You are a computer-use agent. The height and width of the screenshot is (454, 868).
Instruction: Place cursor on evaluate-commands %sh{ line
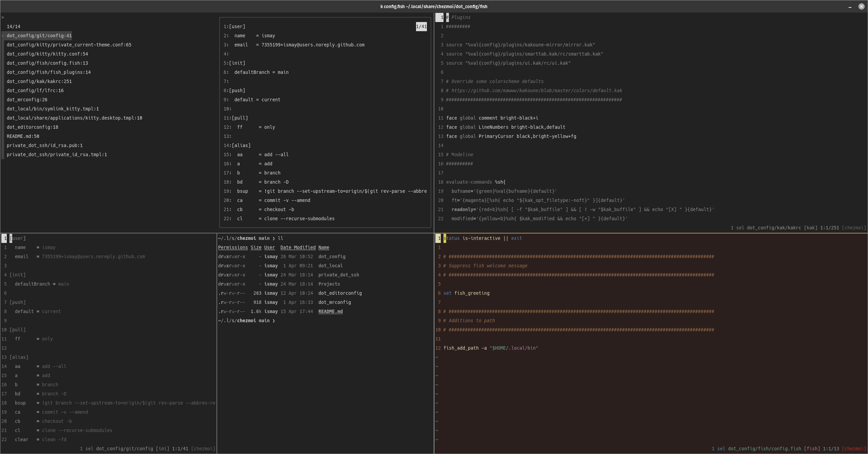(476, 182)
